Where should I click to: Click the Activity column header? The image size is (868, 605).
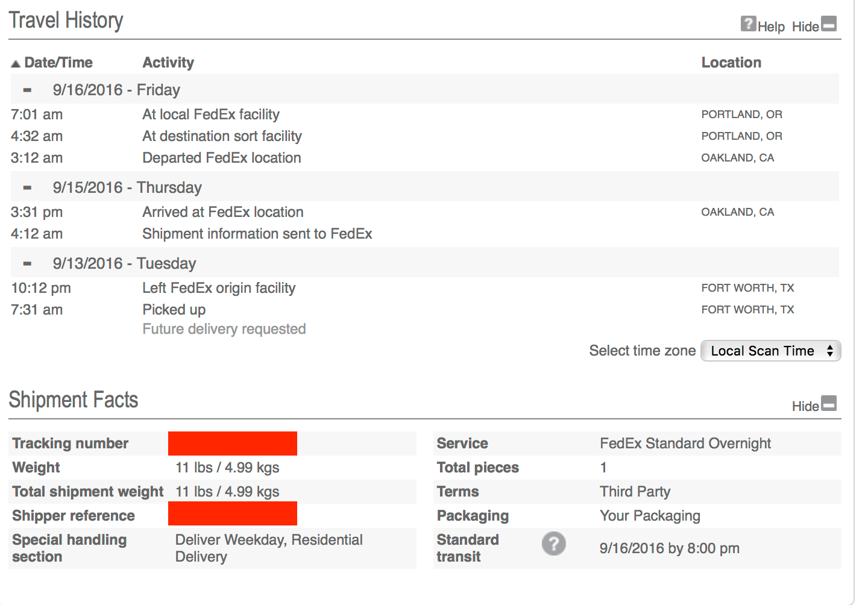click(168, 63)
